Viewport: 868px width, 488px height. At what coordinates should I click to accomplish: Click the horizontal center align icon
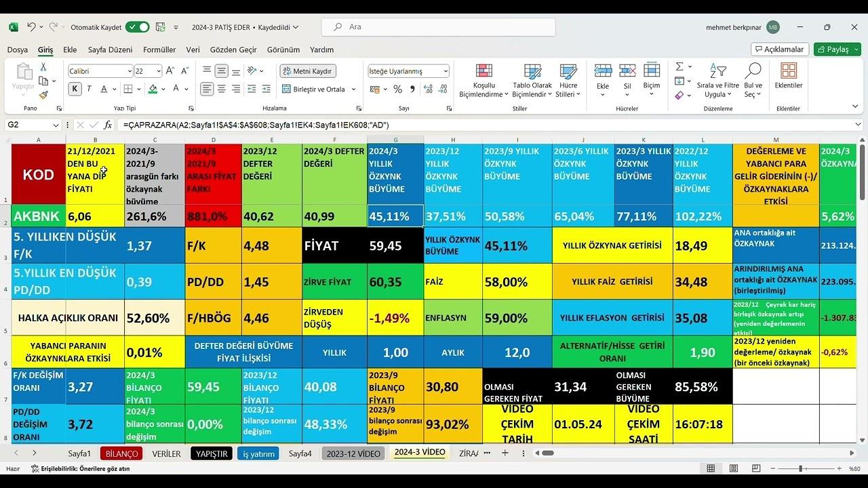tap(222, 89)
